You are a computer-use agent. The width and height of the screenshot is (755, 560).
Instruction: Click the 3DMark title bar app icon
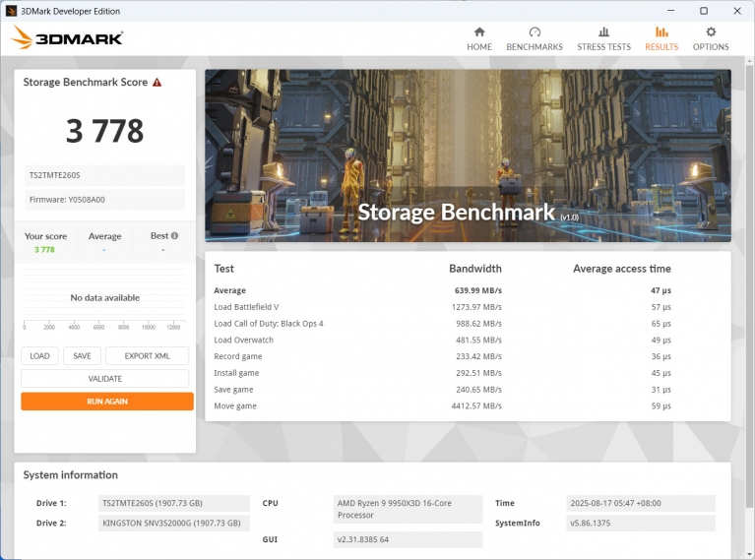click(x=11, y=11)
